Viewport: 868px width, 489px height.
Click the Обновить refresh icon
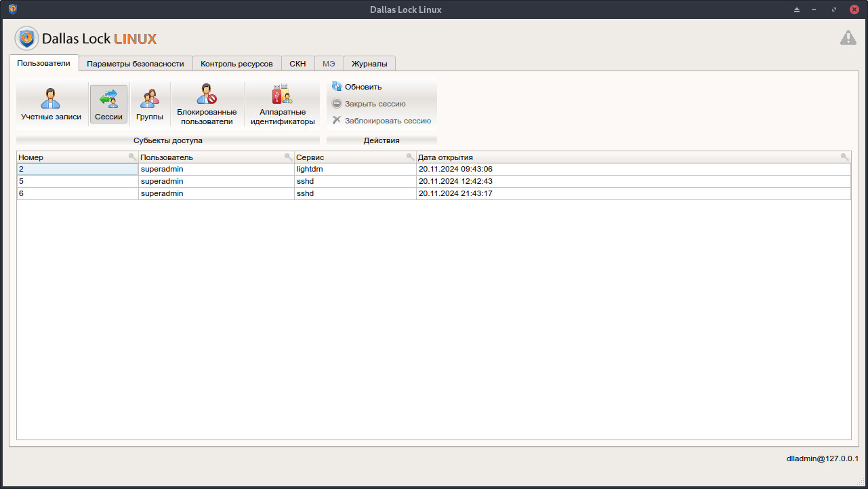pos(337,86)
